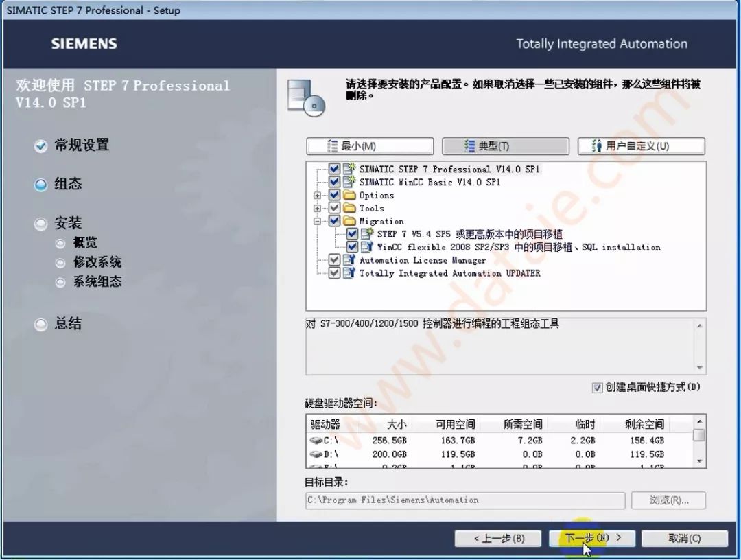The height and width of the screenshot is (560, 741).
Task: Click the 修改系统 sub-step indicator
Action: click(x=60, y=263)
